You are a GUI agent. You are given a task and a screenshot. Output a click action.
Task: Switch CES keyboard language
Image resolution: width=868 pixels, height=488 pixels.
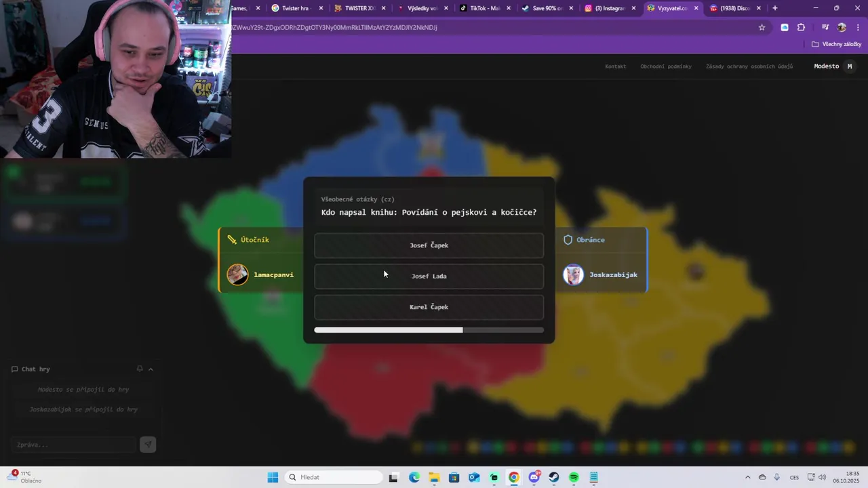click(794, 477)
